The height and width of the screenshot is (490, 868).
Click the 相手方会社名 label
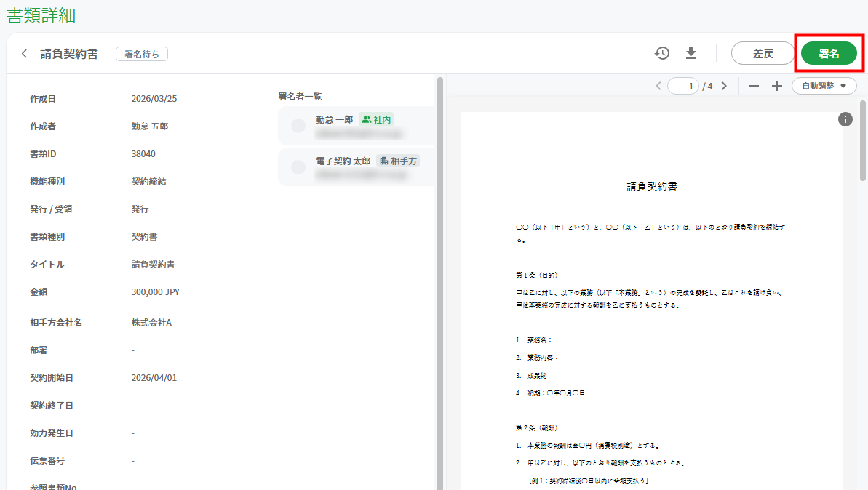coord(56,323)
